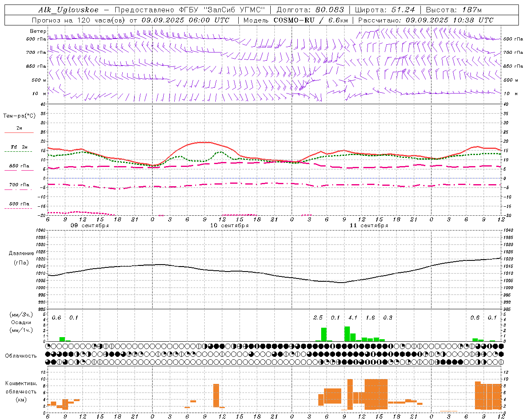
Task: Select the Td 2м dew point legend entry
Action: [19, 147]
